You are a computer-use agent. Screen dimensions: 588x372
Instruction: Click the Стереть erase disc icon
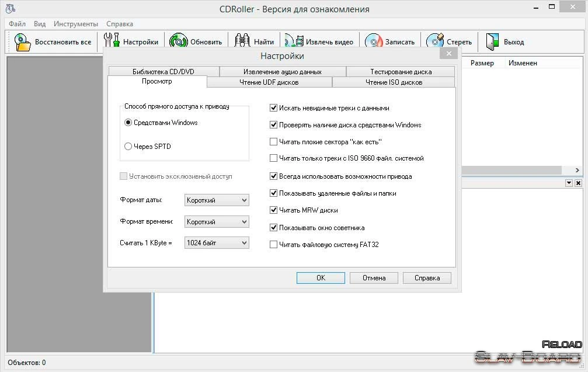click(435, 40)
